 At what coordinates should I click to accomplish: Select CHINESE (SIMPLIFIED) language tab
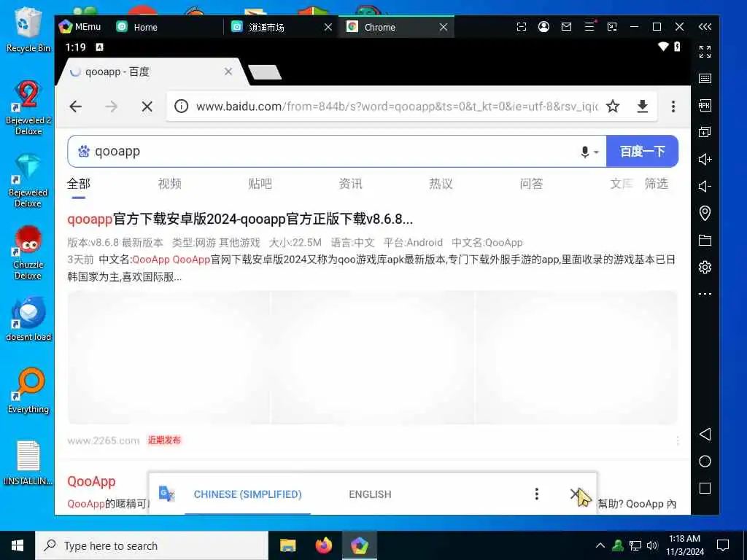click(248, 494)
